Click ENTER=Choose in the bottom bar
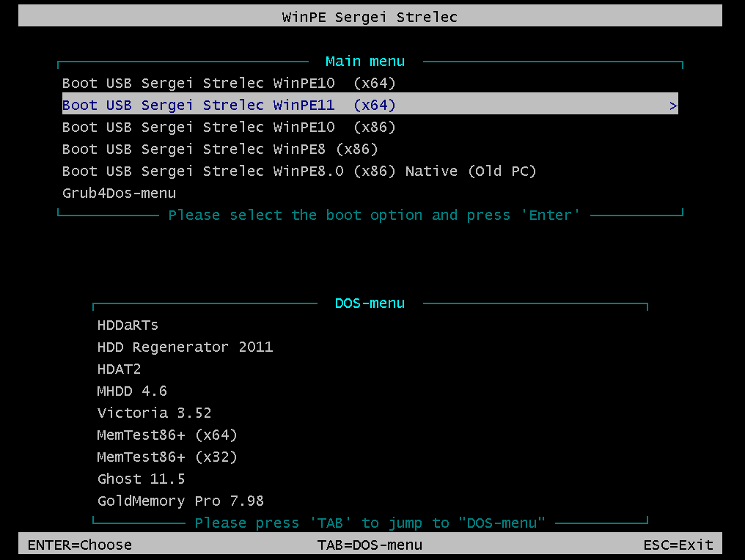This screenshot has height=560, width=745. pyautogui.click(x=80, y=545)
